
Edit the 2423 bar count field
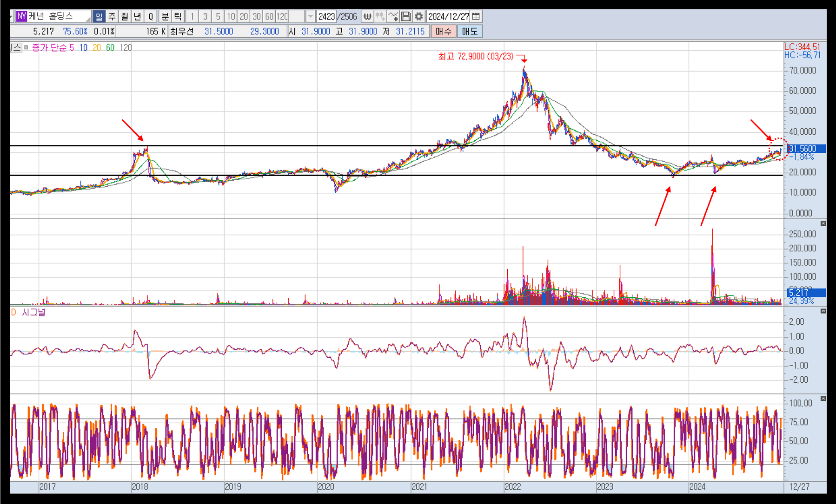[326, 17]
